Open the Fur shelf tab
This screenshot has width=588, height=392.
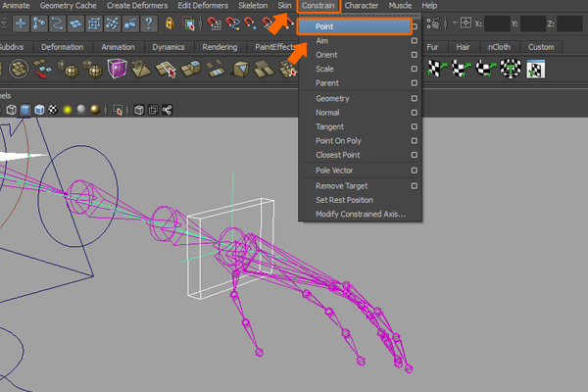[432, 47]
